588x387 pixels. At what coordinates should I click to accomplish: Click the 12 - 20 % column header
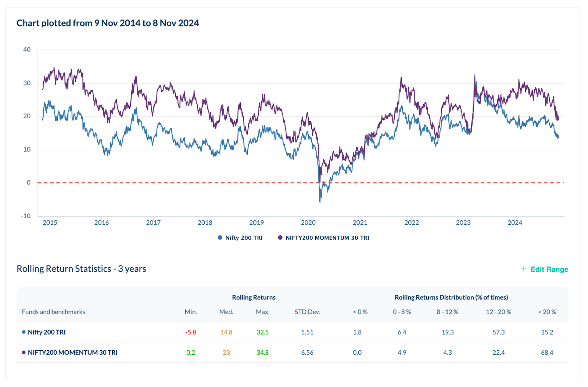coord(499,312)
